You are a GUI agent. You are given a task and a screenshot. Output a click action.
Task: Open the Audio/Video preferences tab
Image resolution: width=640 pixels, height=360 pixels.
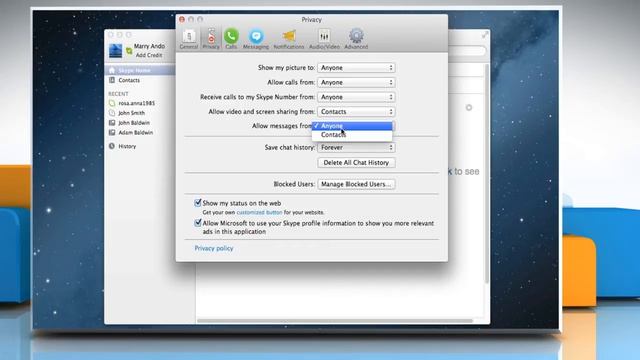tap(324, 39)
